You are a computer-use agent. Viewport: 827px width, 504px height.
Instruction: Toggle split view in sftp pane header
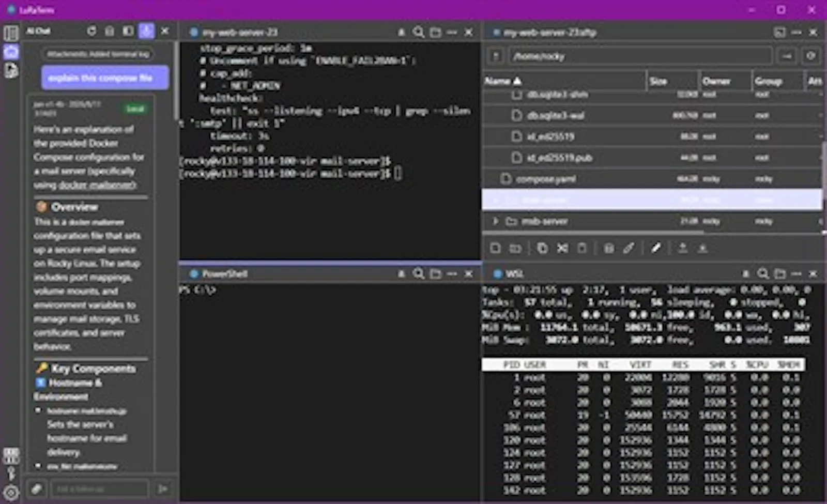click(x=779, y=32)
